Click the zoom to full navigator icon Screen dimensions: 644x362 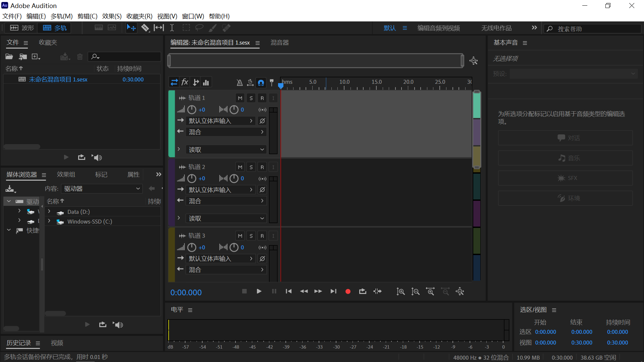coord(474,61)
